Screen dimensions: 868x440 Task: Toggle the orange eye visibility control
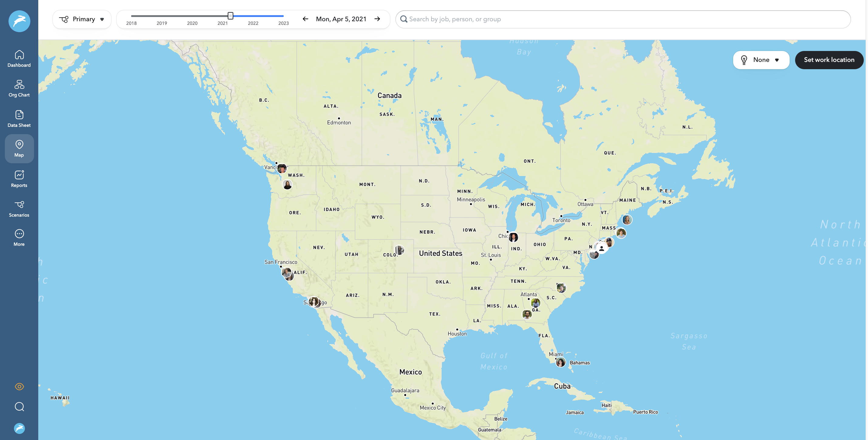point(19,387)
